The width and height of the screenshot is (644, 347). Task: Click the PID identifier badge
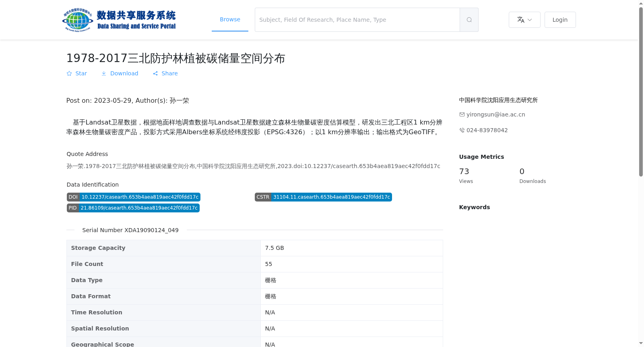tap(133, 208)
